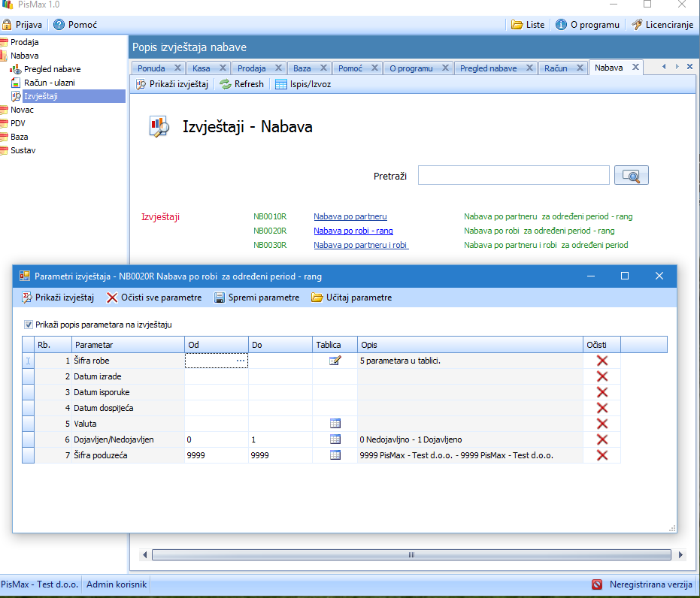
Task: Select Sustav in the sidebar tree
Action: click(x=23, y=150)
